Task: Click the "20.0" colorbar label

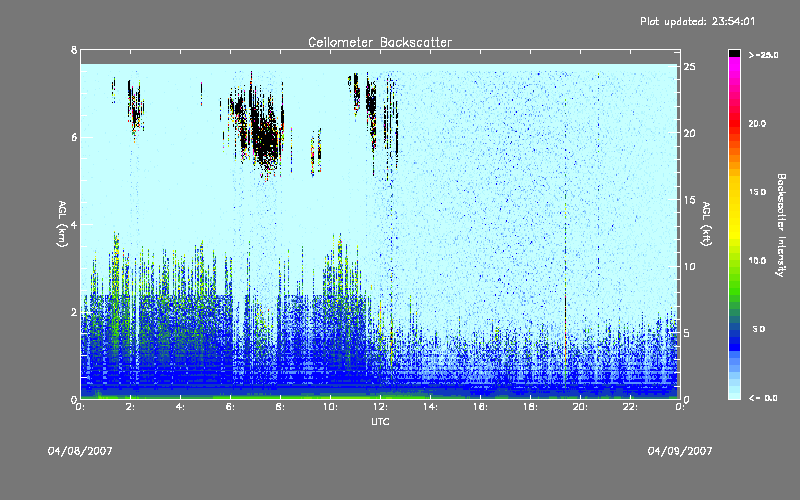Action: [x=757, y=124]
